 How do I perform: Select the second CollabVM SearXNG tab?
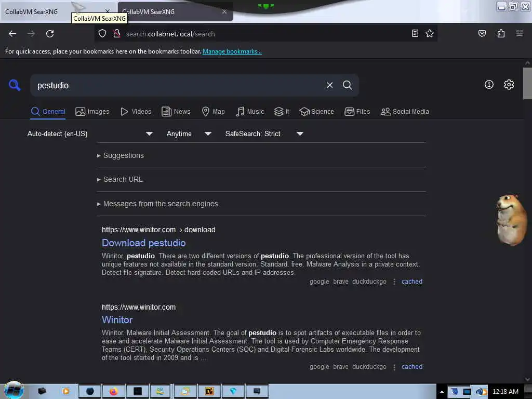tap(175, 12)
